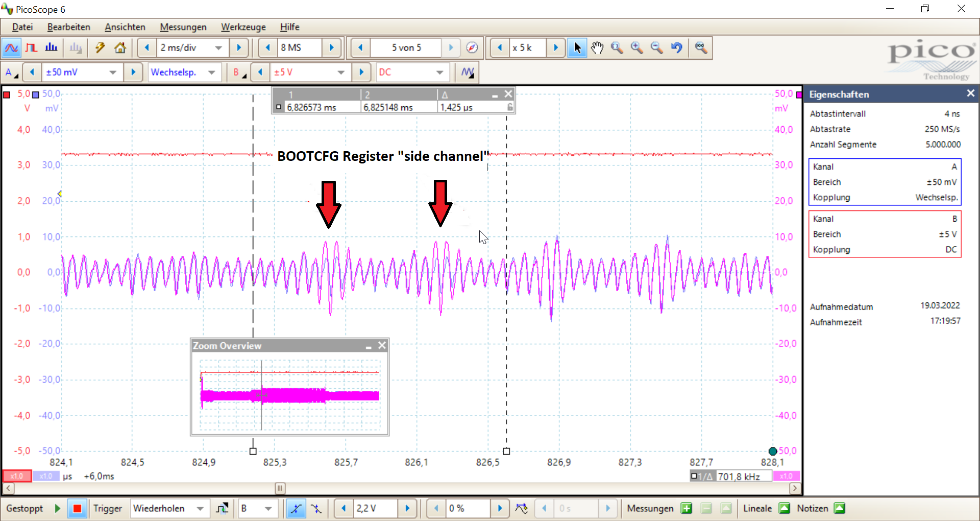Close the ruler legend box

click(x=508, y=94)
